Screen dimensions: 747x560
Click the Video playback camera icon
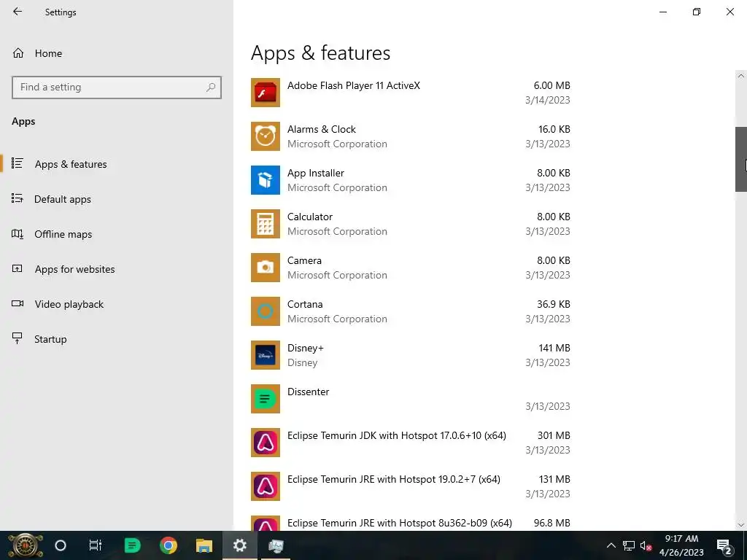click(18, 303)
